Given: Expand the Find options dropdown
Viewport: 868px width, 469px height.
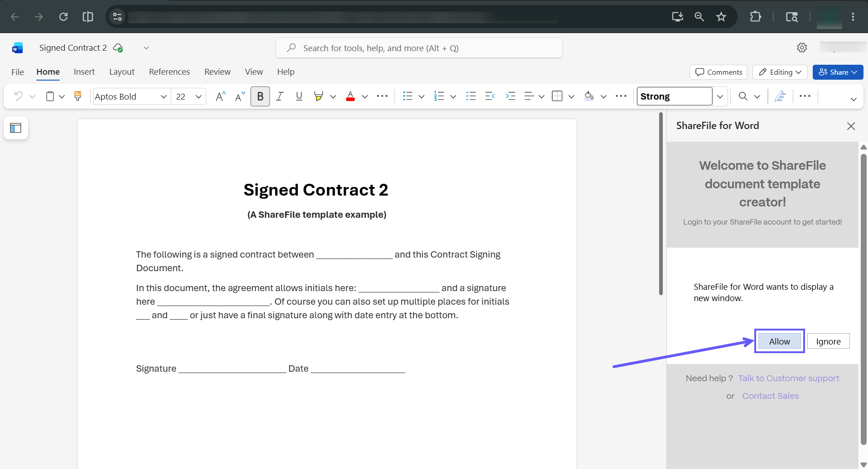Looking at the screenshot, I should click(757, 96).
